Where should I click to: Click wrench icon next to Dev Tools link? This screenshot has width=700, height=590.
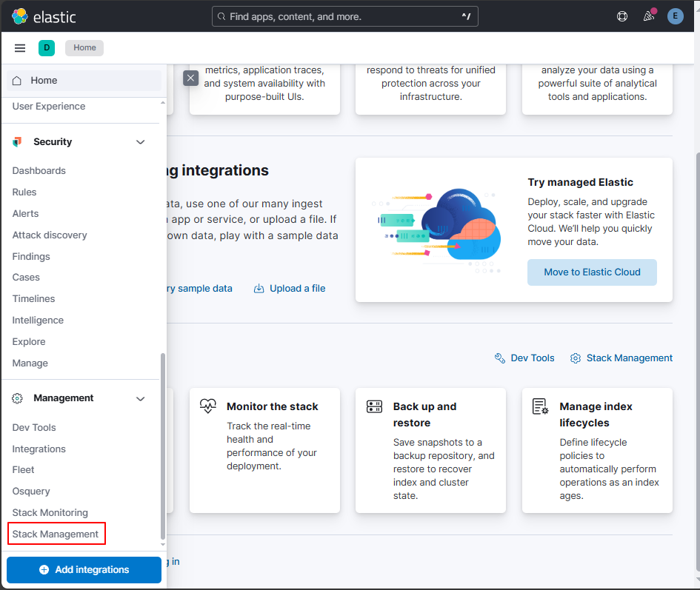coord(500,358)
